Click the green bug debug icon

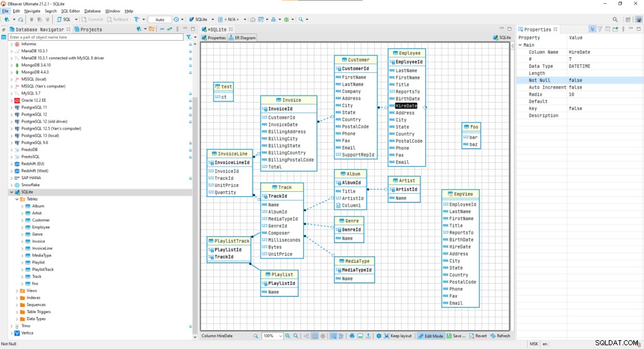click(286, 19)
